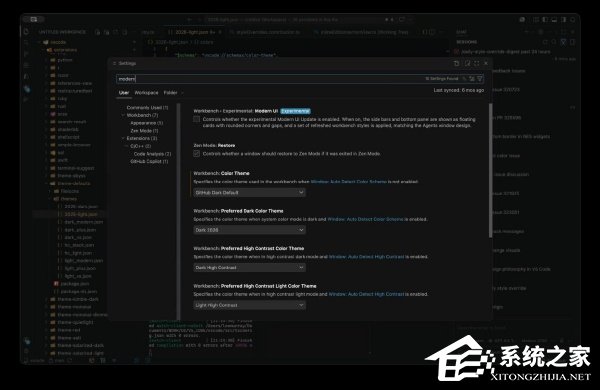600x390 pixels.
Task: Collapse Extensions (3) in settings tree
Action: [123, 138]
